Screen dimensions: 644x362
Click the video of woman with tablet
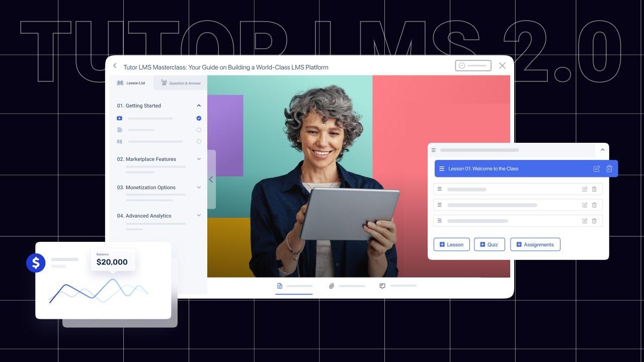coord(359,176)
